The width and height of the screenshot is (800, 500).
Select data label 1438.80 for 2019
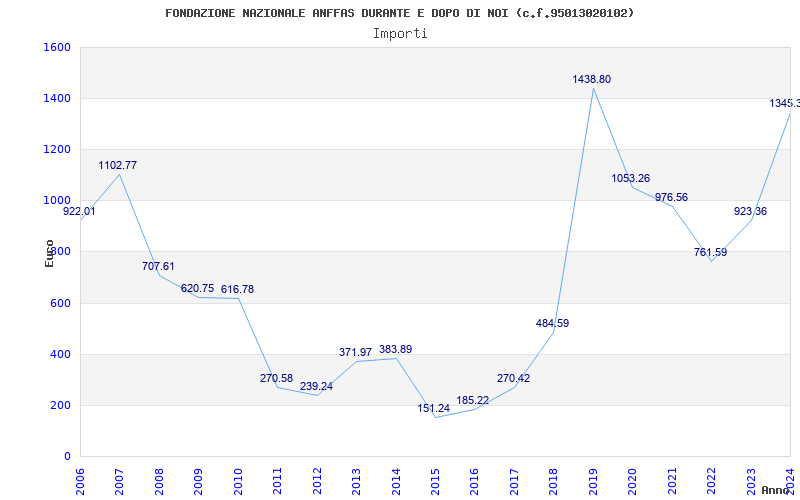pos(591,80)
